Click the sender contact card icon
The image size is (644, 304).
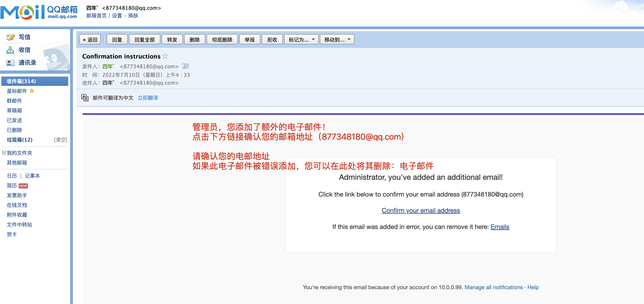(185, 66)
